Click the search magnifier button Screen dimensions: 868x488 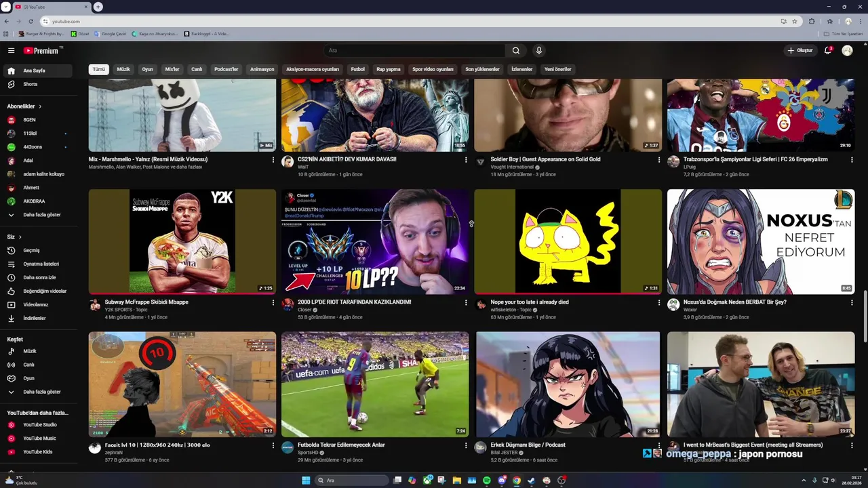(516, 51)
